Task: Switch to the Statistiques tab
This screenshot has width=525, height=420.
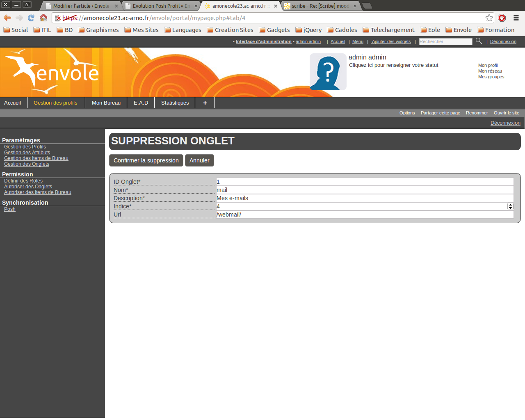Action: coord(175,103)
